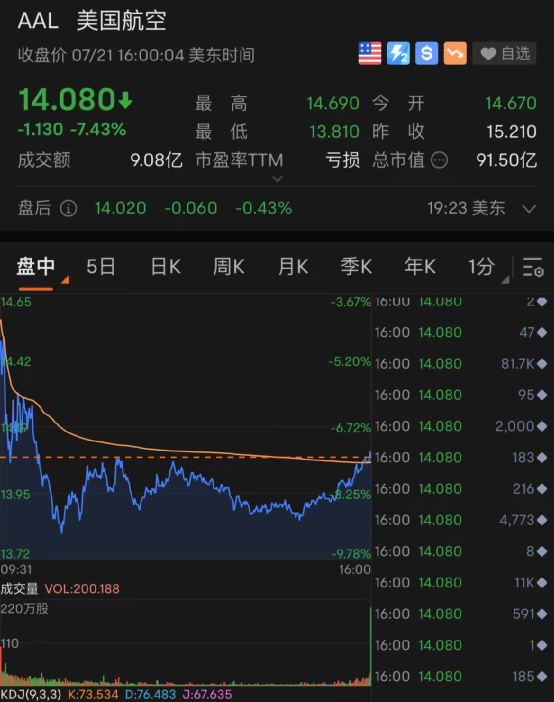Viewport: 554px width, 702px height.
Task: Expand after-hours dropdown next to 19:23 美东
Action: point(529,209)
